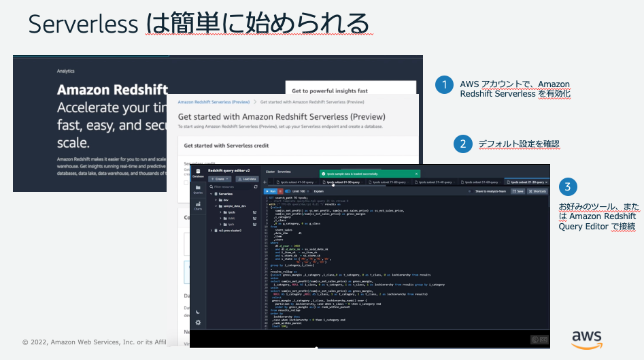Refresh resources with the circular arrow icon
644x360 pixels.
[256, 186]
